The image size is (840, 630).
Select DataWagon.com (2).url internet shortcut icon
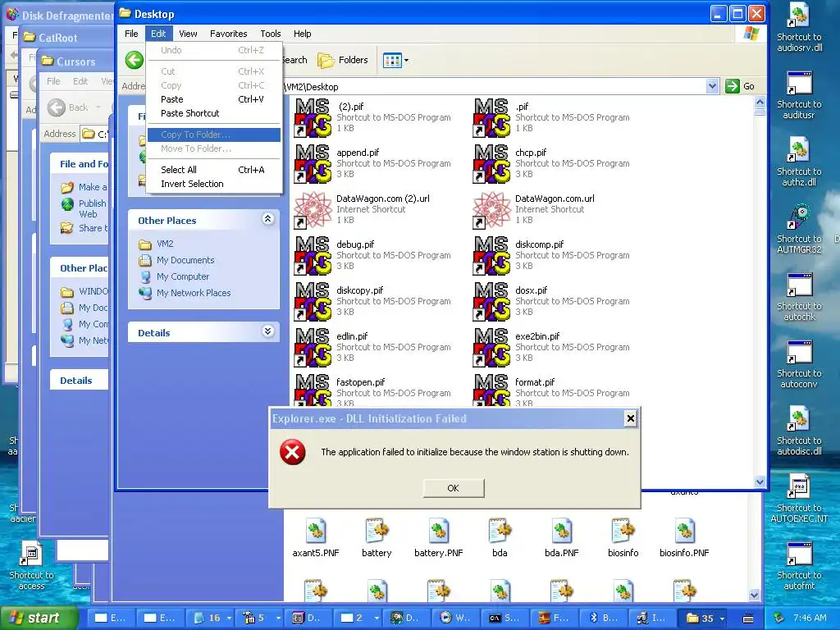click(313, 209)
